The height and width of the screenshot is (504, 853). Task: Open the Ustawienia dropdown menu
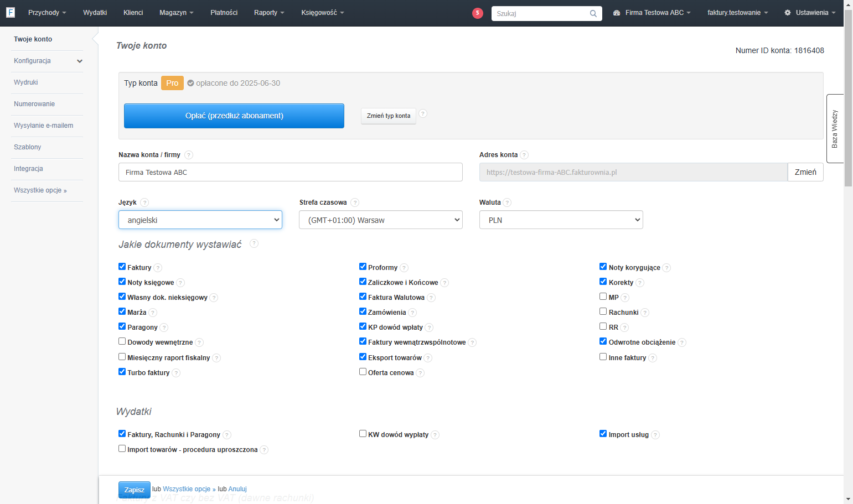[x=810, y=13]
